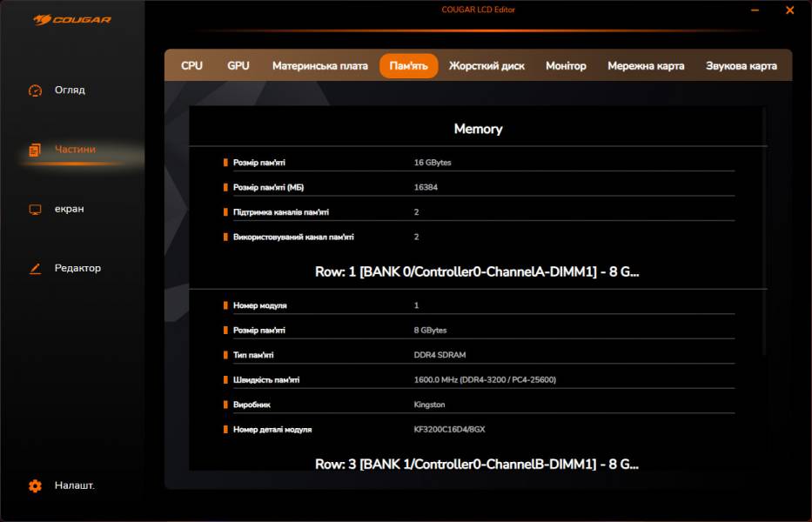The width and height of the screenshot is (812, 522).
Task: Select the Материнська плата tab
Action: (x=319, y=66)
